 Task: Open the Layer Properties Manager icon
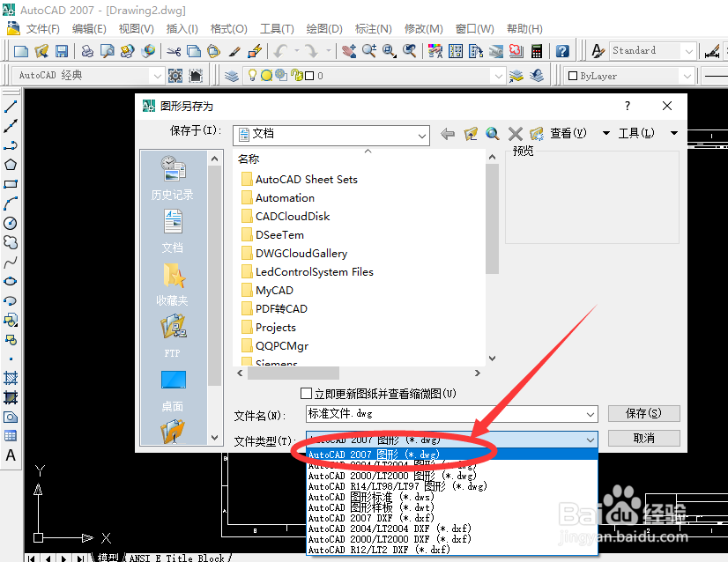[x=232, y=75]
